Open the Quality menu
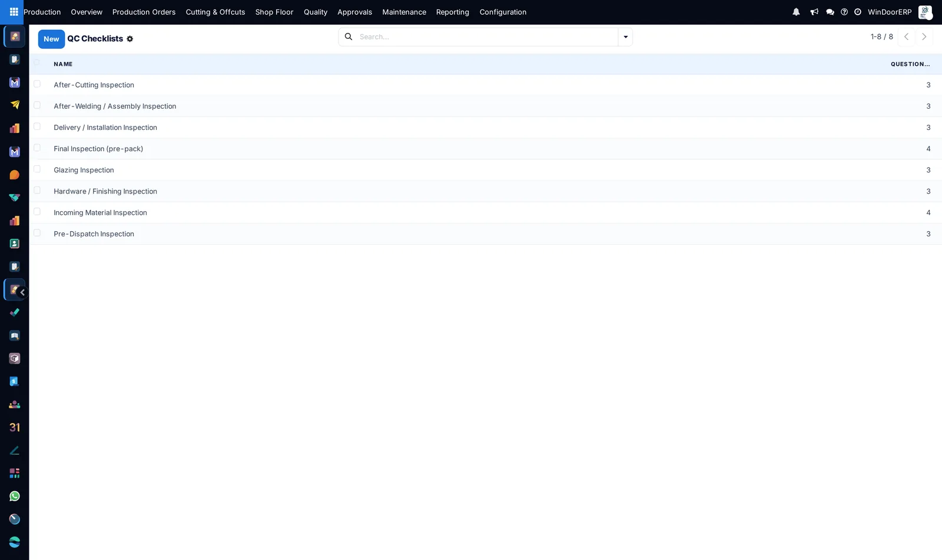Screen dimensions: 942x560 [316, 12]
